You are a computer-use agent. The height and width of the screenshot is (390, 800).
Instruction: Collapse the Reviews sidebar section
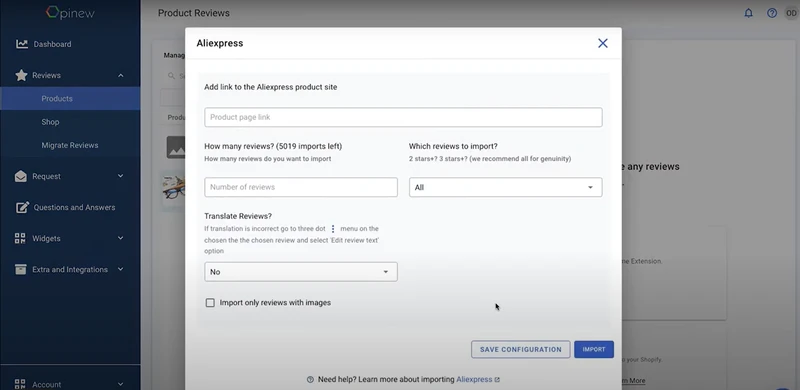click(120, 76)
